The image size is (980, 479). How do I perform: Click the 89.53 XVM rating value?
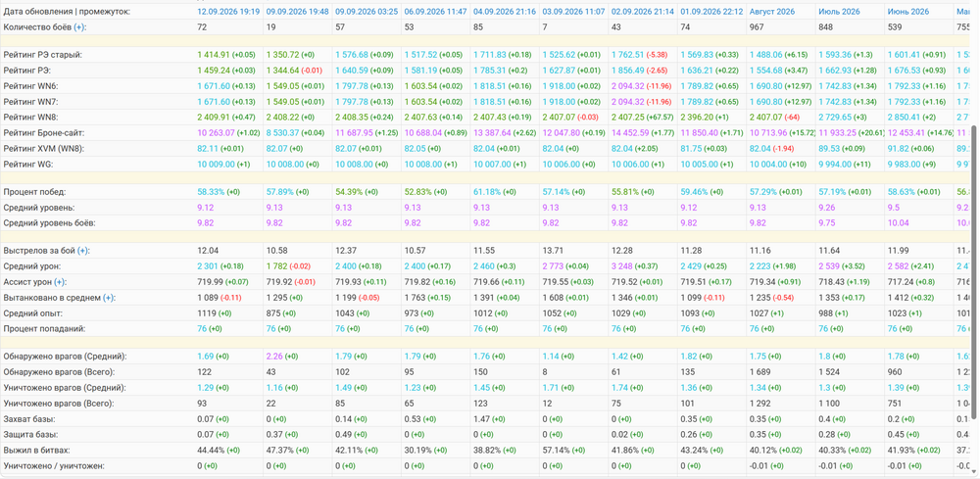point(828,148)
